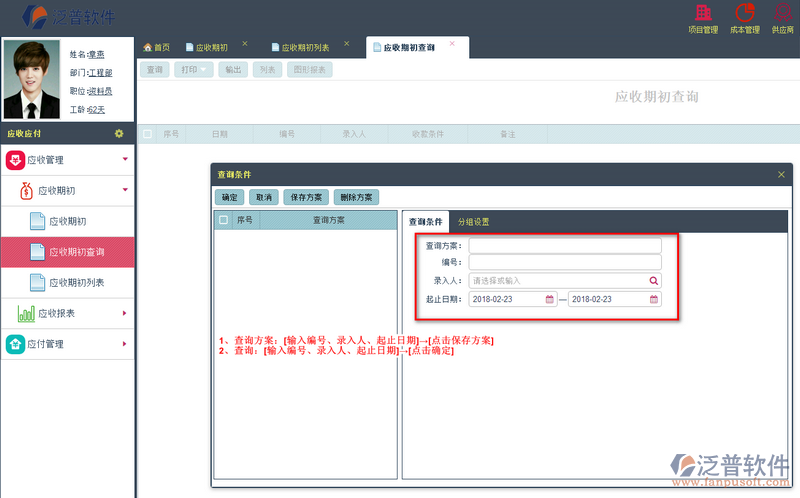Click the user profile photo
This screenshot has width=800, height=498.
[31, 79]
